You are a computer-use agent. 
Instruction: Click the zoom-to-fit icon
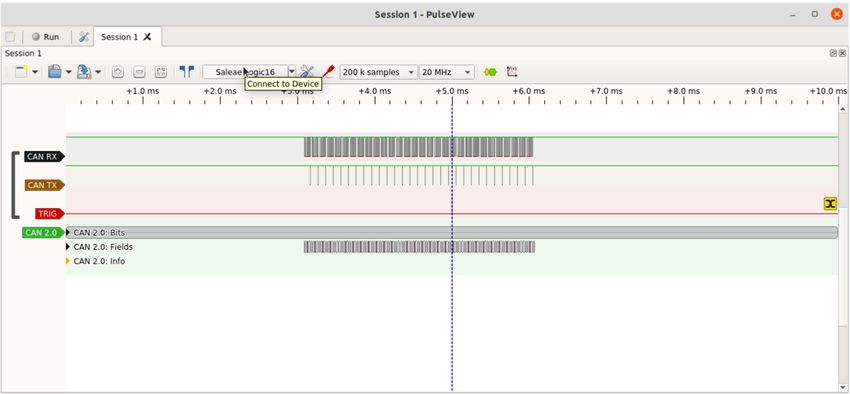pyautogui.click(x=160, y=72)
